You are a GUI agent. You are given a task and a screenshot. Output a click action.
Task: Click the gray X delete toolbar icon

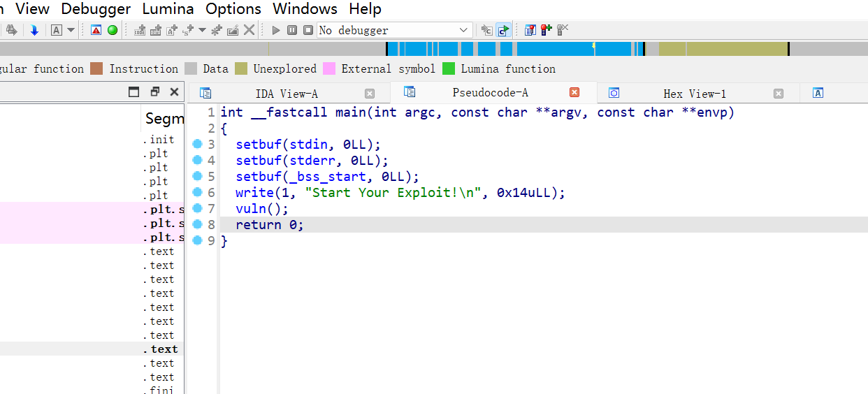click(x=249, y=30)
